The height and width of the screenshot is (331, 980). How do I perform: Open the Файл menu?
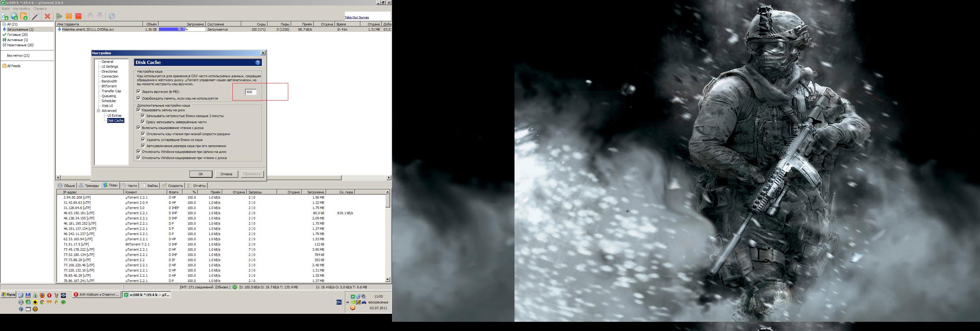(x=5, y=8)
